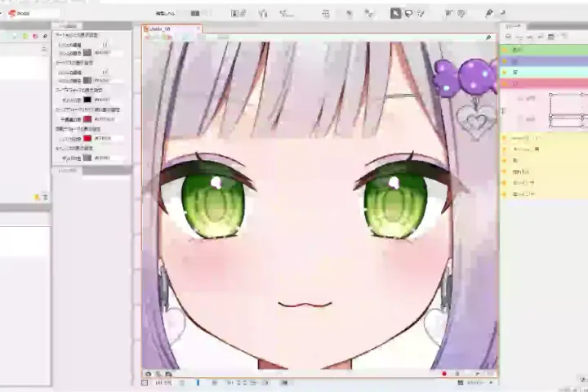
Task: Expand the light cyan parameter group
Action: point(505,72)
